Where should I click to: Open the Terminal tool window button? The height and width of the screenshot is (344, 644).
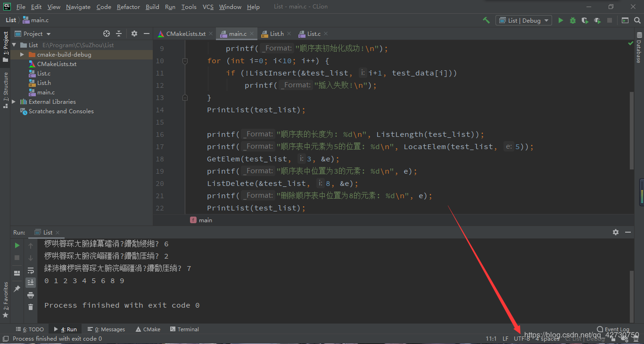184,329
